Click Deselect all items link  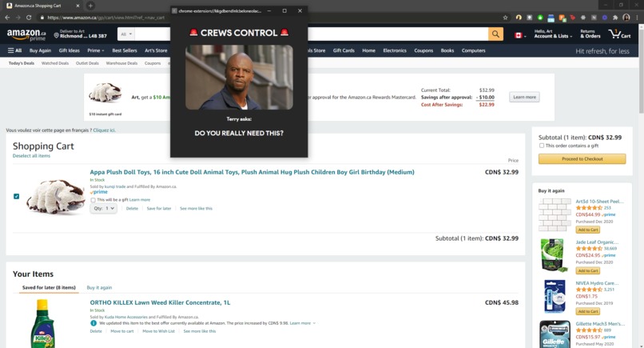pos(31,156)
